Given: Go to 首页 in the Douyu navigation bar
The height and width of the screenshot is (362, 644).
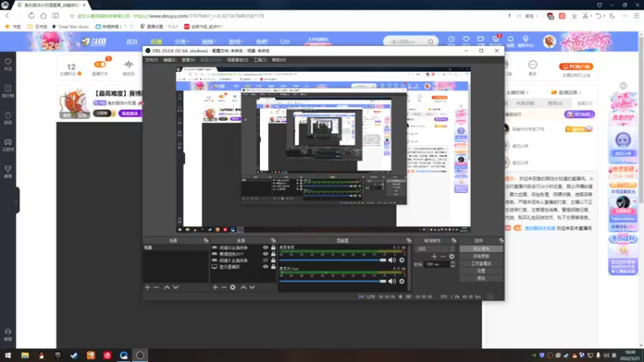Looking at the screenshot, I should pyautogui.click(x=132, y=42).
